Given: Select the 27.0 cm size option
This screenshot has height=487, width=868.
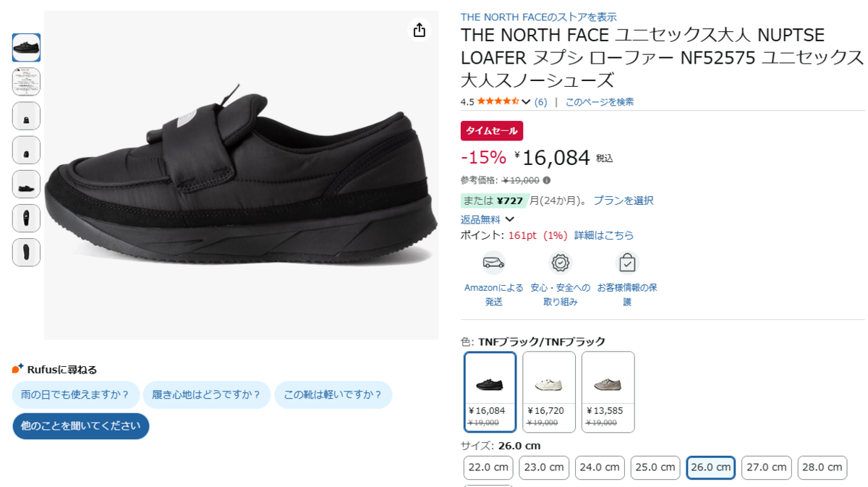Looking at the screenshot, I should click(x=766, y=467).
